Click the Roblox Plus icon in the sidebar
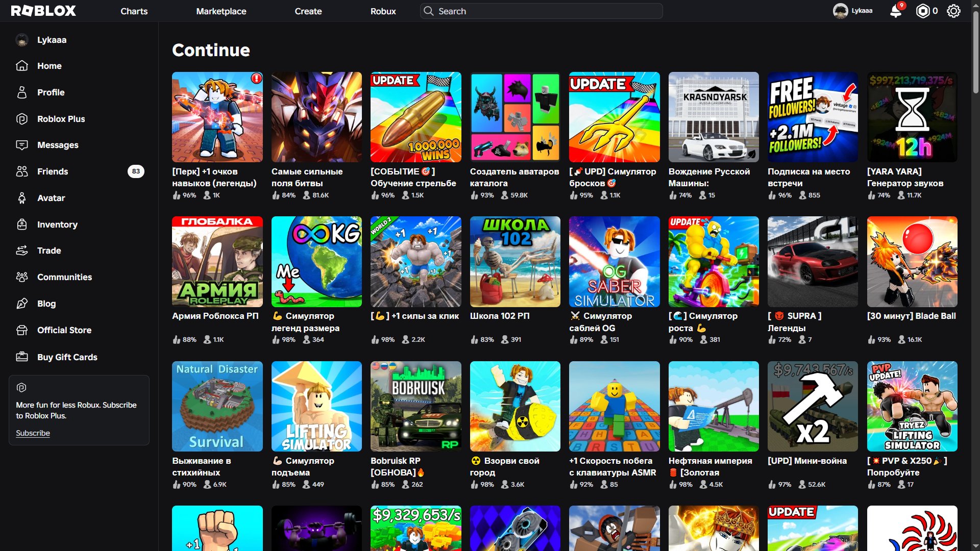 pyautogui.click(x=22, y=119)
